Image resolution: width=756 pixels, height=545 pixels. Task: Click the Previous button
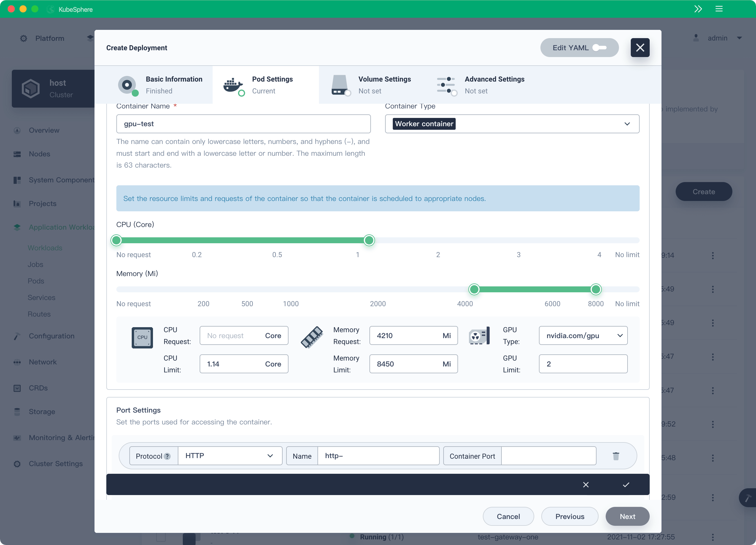tap(570, 516)
